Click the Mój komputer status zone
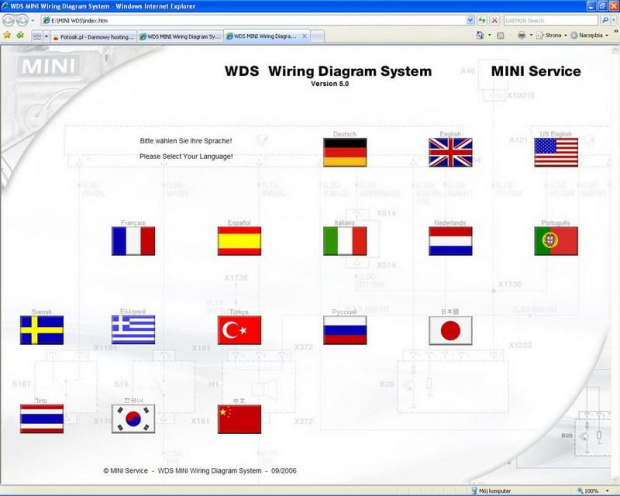620x496 pixels. coord(491,491)
